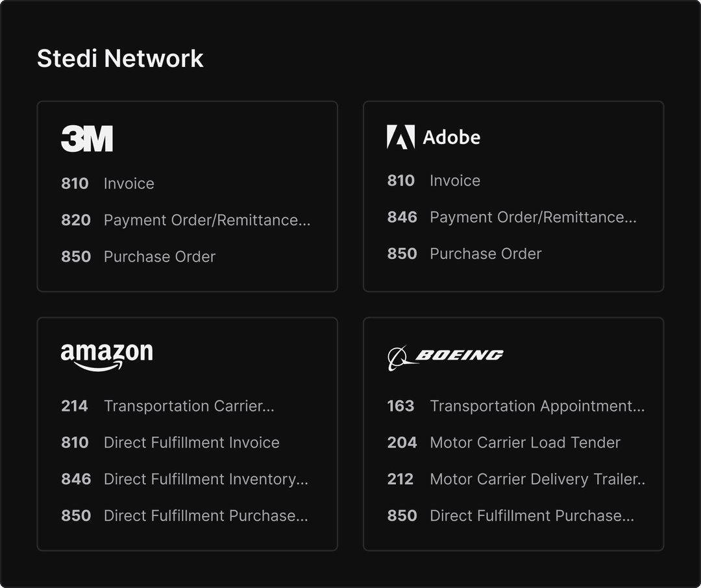Select Amazon's 810 Direct Fulfillment Invoice
Screen dimensions: 701x588
pyautogui.click(x=170, y=443)
